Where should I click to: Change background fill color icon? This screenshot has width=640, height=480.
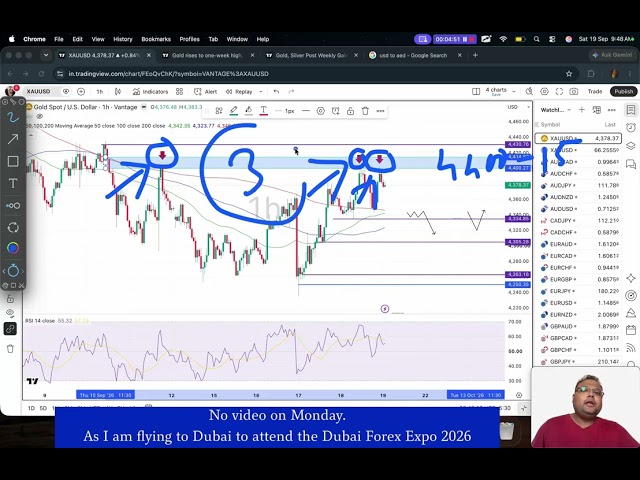point(249,111)
